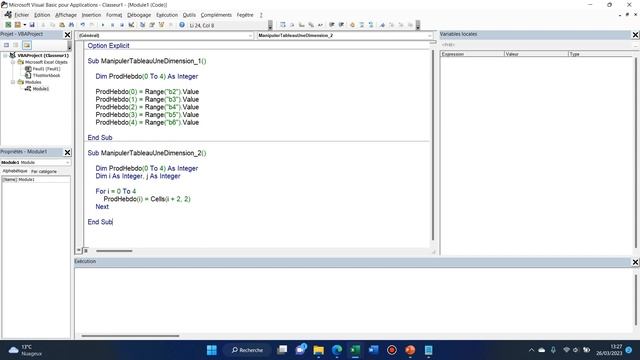Screen dimensions: 640x360
Task: Open the Fenêtre menu
Action: (245, 15)
